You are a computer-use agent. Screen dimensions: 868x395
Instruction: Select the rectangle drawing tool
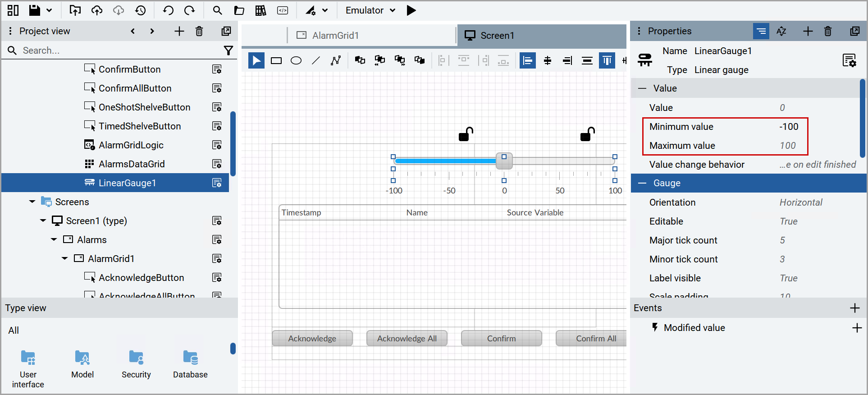pyautogui.click(x=276, y=60)
